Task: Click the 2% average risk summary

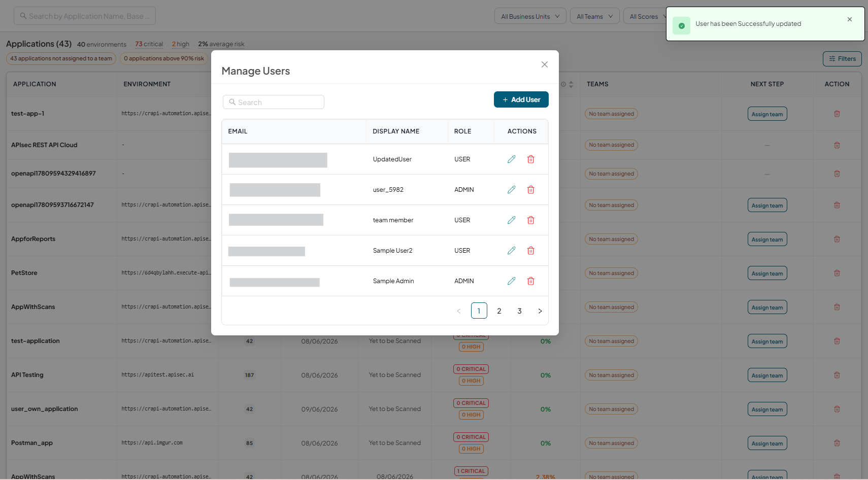Action: (221, 44)
